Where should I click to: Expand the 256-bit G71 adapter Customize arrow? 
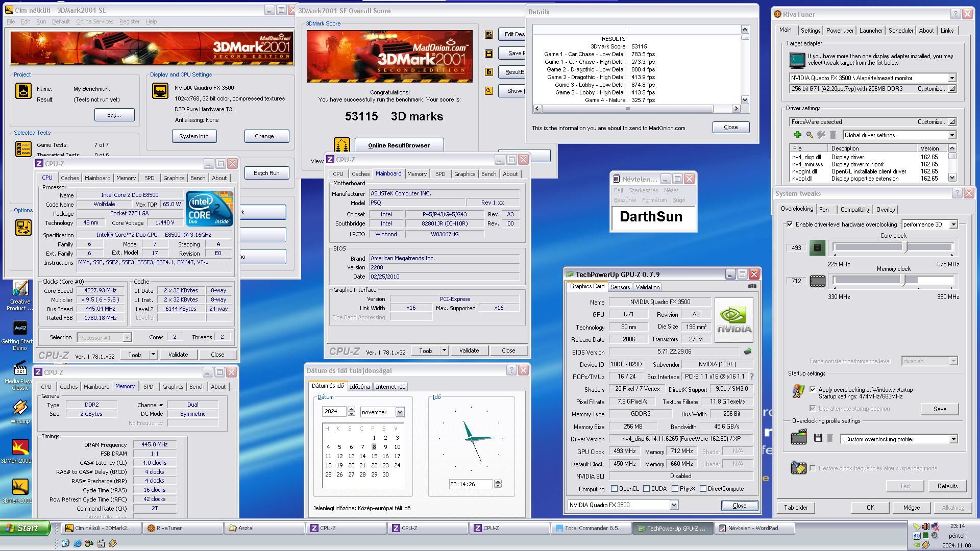pyautogui.click(x=952, y=89)
